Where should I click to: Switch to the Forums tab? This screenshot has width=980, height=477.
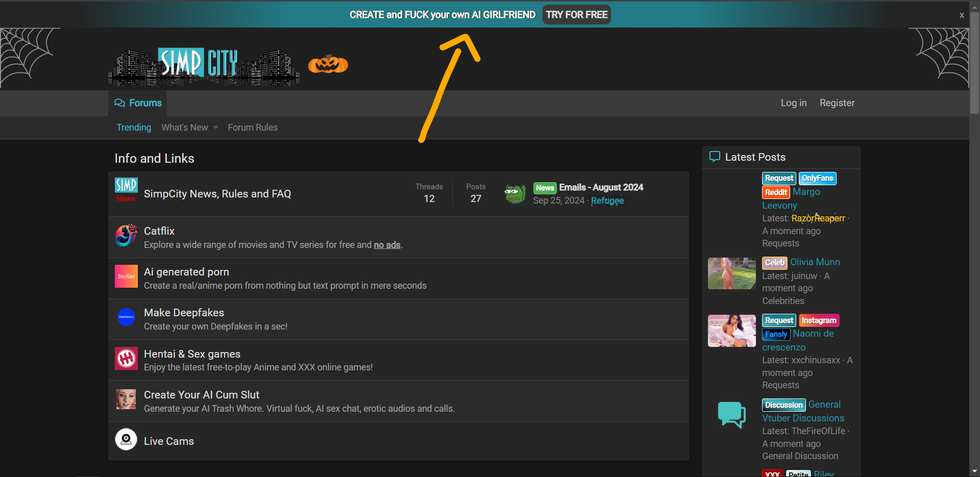click(138, 103)
